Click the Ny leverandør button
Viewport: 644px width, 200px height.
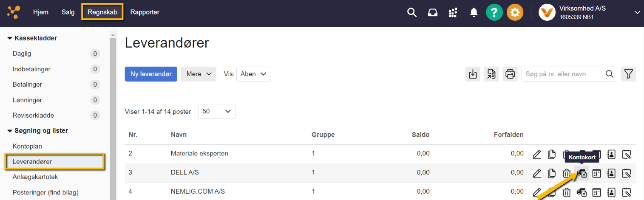tap(151, 74)
